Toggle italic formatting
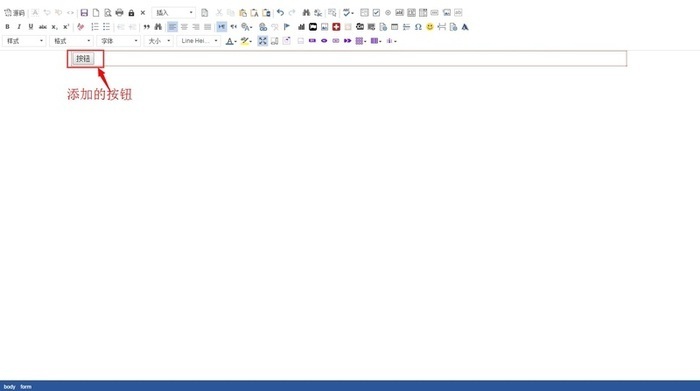700x391 pixels. [19, 27]
